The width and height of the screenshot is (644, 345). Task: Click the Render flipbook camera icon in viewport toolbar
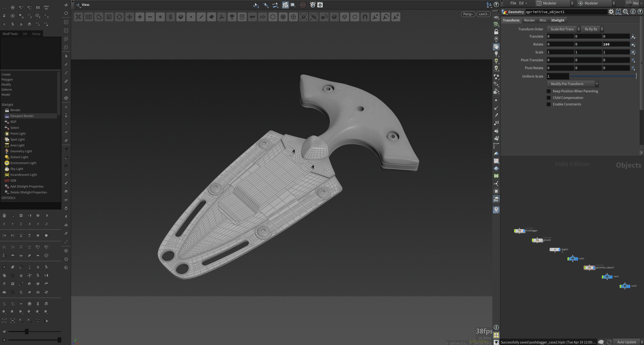tap(312, 5)
